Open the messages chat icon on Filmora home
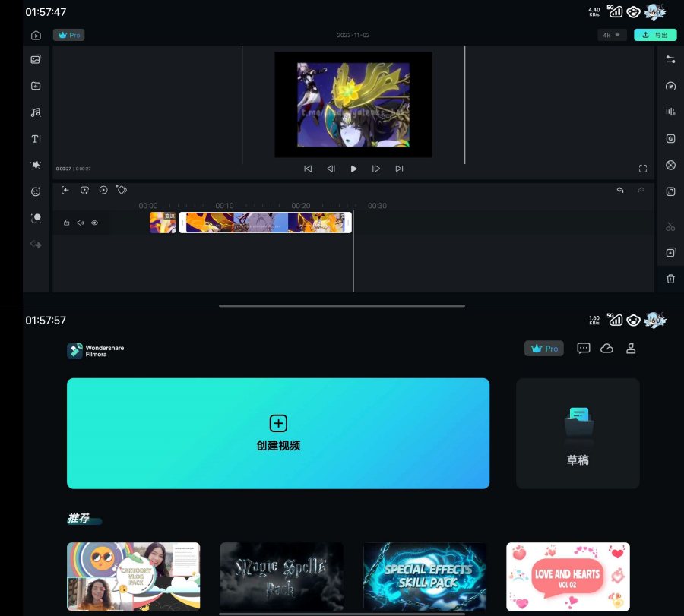This screenshot has width=684, height=616. (583, 349)
